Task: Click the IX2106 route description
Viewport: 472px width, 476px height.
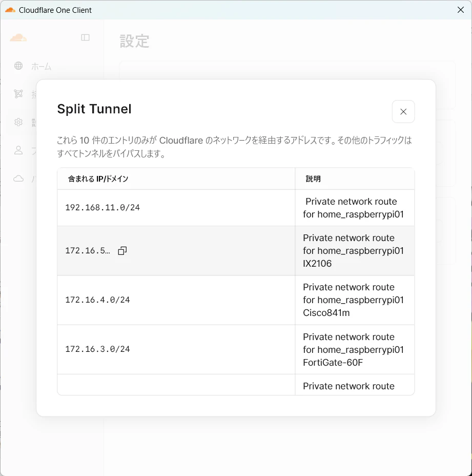Action: (353, 251)
